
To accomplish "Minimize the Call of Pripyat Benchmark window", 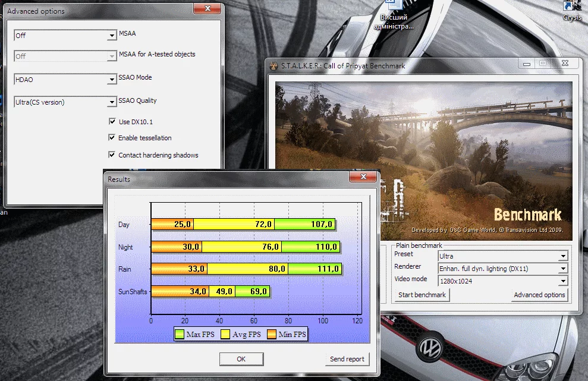I will coord(527,64).
